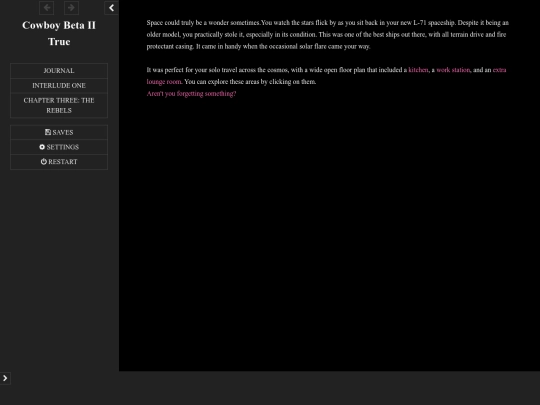Open Interlude One from the sidebar
540x405 pixels.
(59, 85)
